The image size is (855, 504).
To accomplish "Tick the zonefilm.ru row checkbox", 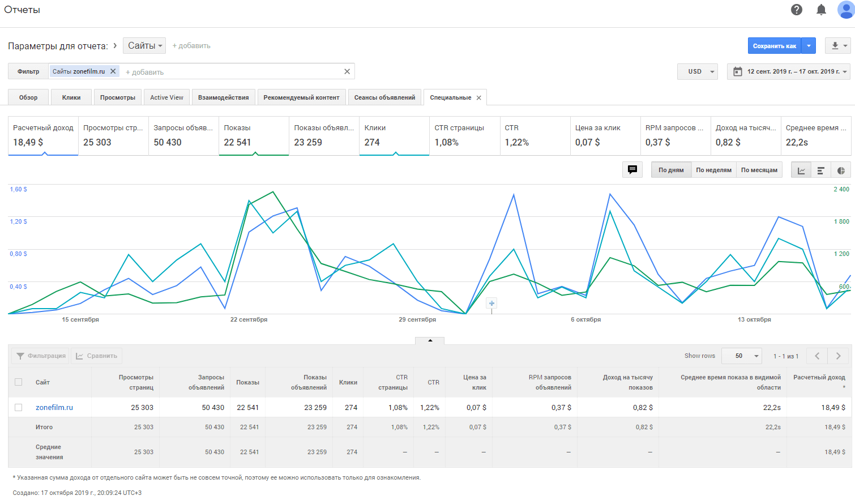I will pyautogui.click(x=19, y=407).
